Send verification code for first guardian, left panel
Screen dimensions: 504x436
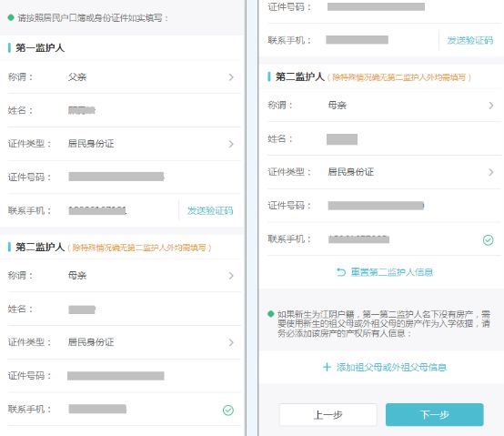point(210,210)
